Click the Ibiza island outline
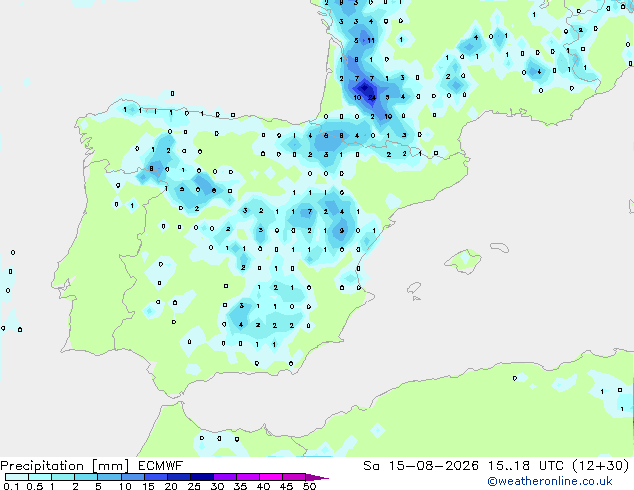634x490 pixels. pos(414,288)
